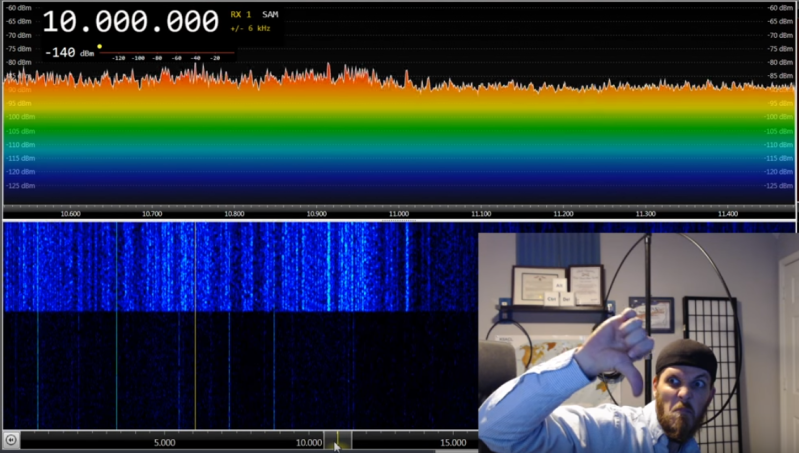The width and height of the screenshot is (799, 453).
Task: Click the webcam video overlay
Action: coord(638,343)
